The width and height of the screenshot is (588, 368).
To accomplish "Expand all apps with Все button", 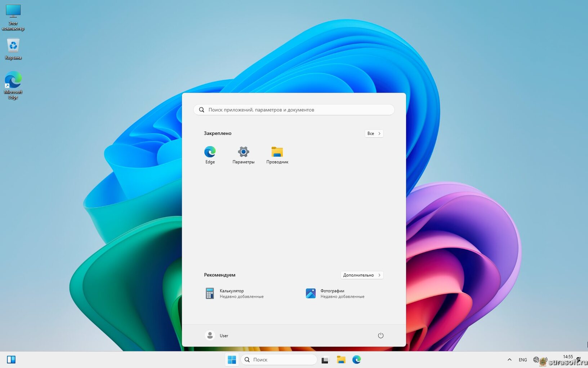I will point(374,133).
